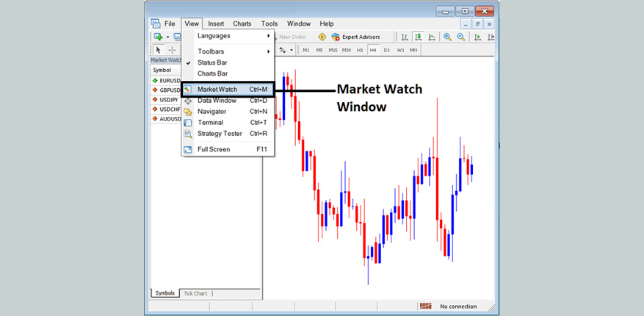Toggle the H4 timeframe button
This screenshot has width=644, height=316.
coord(373,50)
